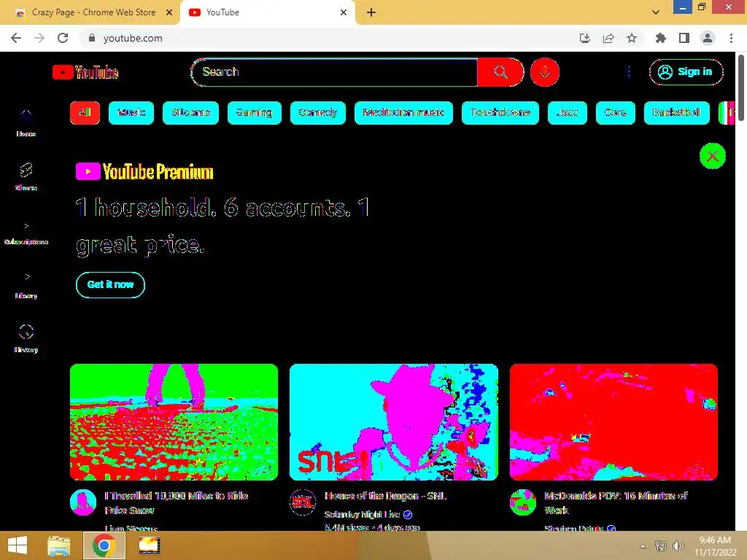Click the volume speaker tray icon

678,545
